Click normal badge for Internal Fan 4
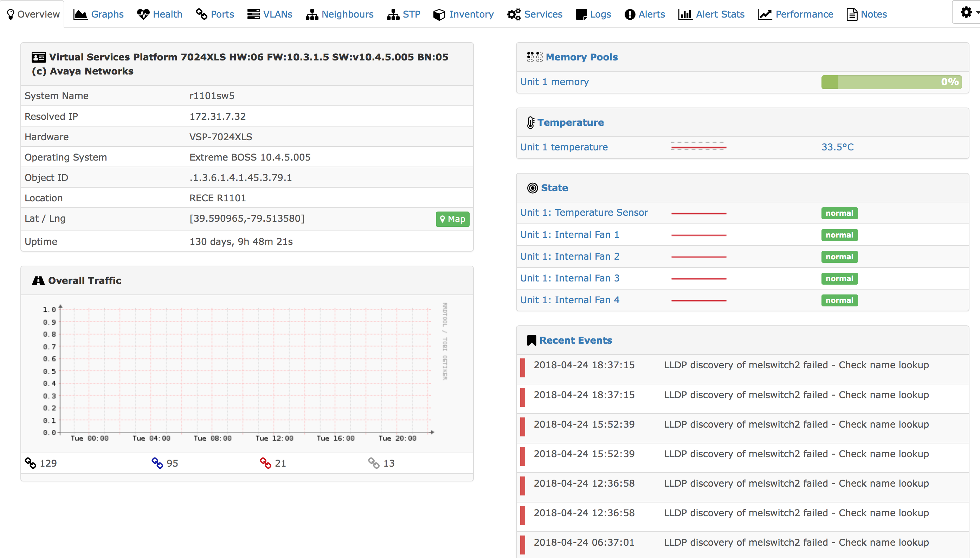980x558 pixels. (x=839, y=300)
